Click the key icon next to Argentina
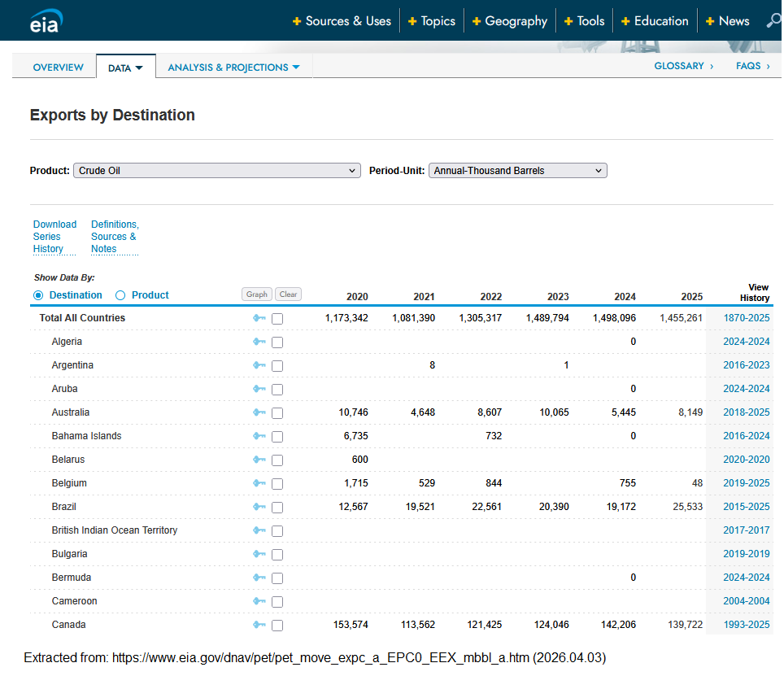The image size is (784, 676). 259,366
